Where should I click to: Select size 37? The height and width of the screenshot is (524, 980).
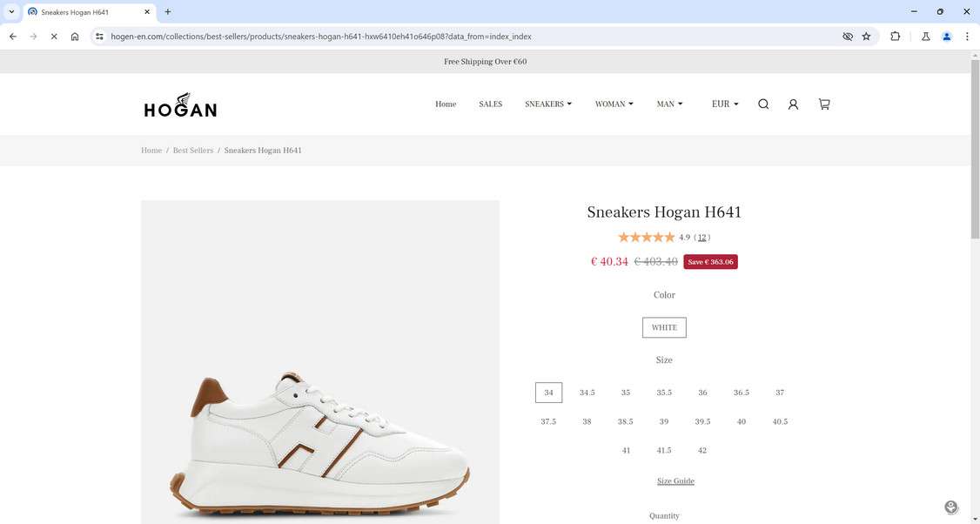(x=780, y=393)
